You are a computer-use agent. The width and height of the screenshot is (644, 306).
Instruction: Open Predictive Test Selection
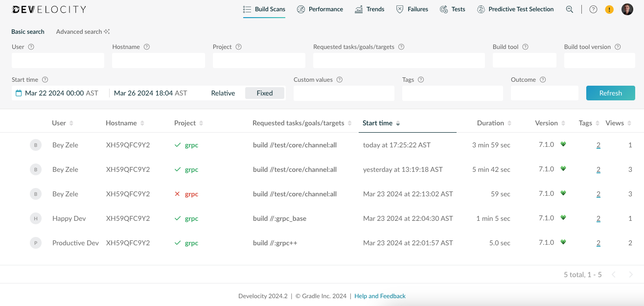click(x=480, y=9)
